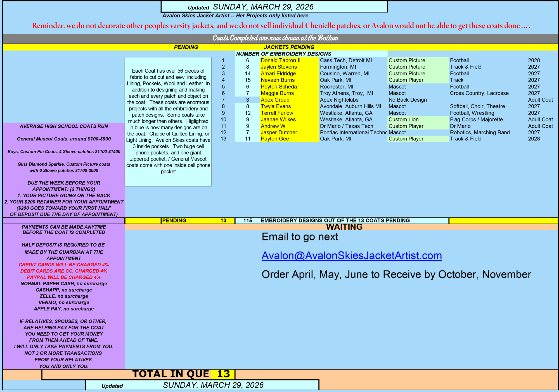Click the JACKETS PENDING header label

coord(289,47)
